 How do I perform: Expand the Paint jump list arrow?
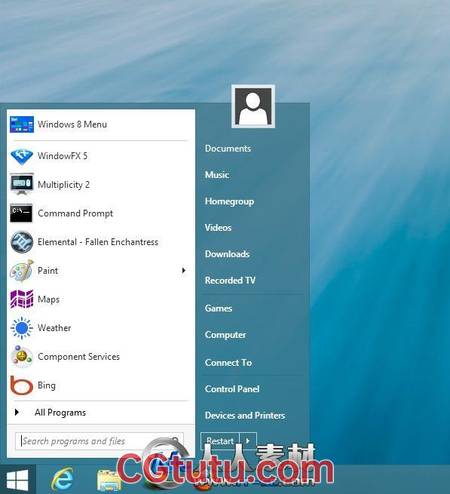[x=184, y=270]
